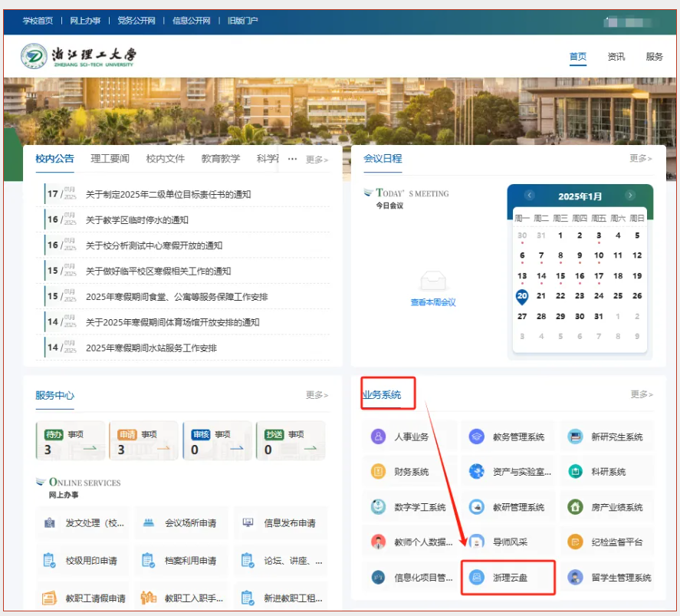
Task: Click the 会议场所申请 service icon
Action: click(149, 523)
